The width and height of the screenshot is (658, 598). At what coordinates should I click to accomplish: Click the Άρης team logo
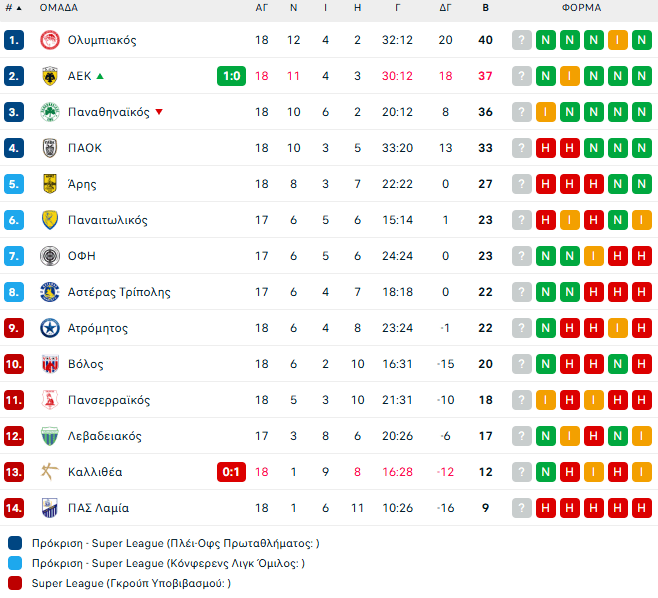click(x=49, y=184)
